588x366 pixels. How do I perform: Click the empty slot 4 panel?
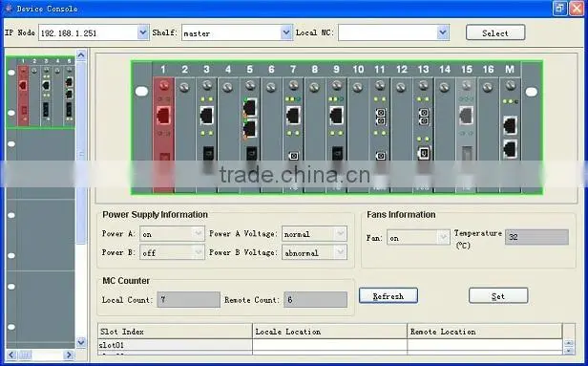(228, 135)
